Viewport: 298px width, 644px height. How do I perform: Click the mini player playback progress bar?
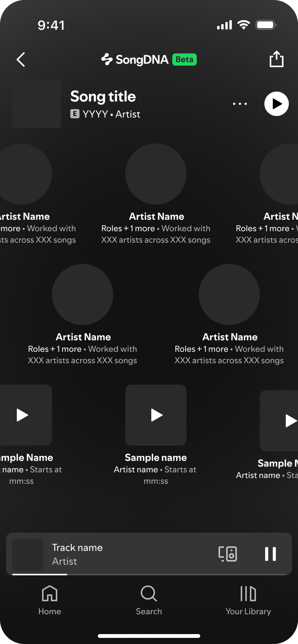coord(149,574)
